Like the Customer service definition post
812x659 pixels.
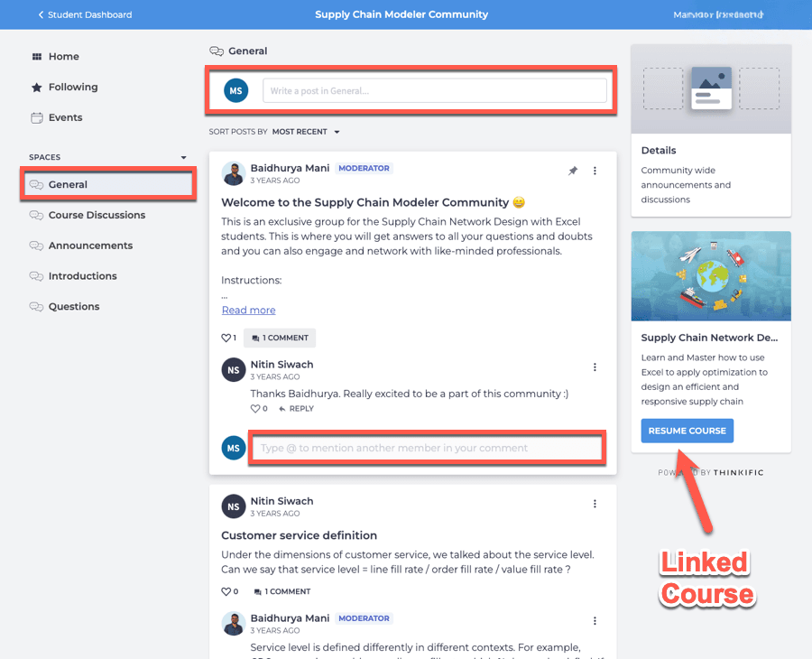click(x=226, y=592)
